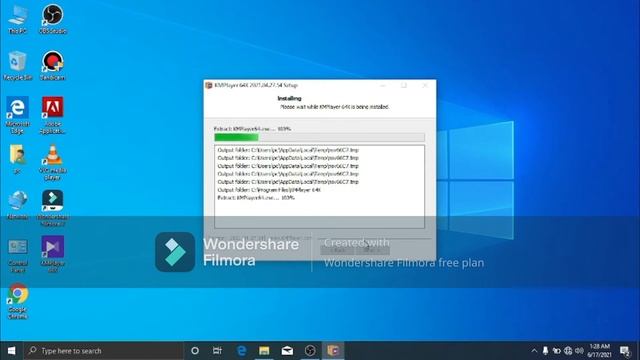Click the KMPlayer Setup title bar icon

(209, 85)
